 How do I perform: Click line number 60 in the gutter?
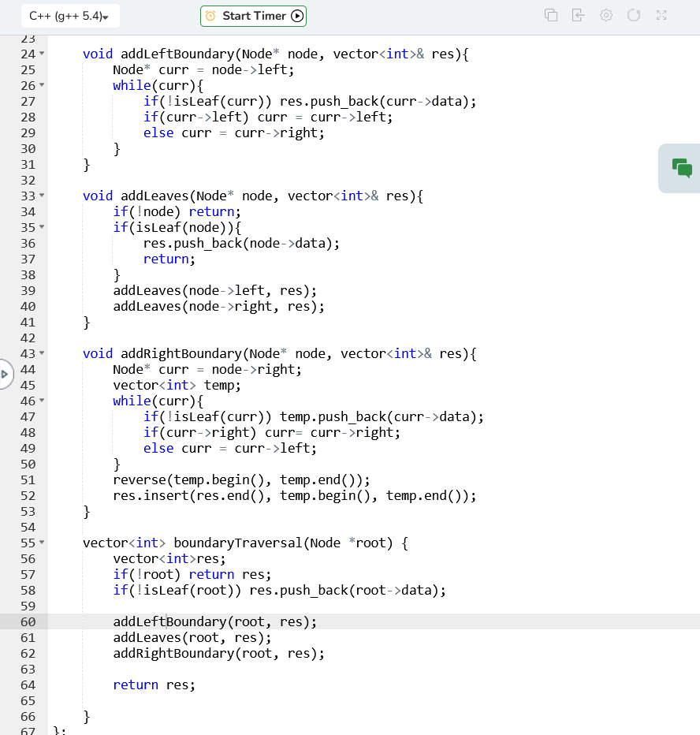28,622
